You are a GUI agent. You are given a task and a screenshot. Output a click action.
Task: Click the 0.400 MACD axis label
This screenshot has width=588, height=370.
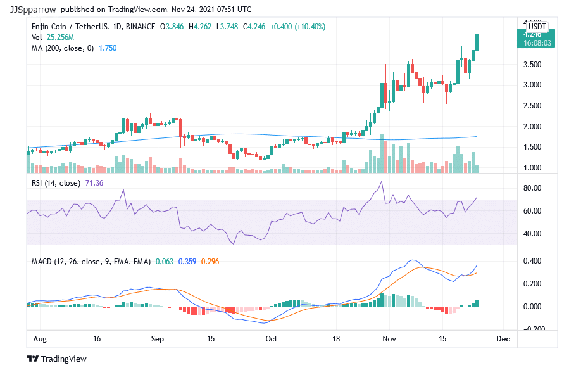532,261
